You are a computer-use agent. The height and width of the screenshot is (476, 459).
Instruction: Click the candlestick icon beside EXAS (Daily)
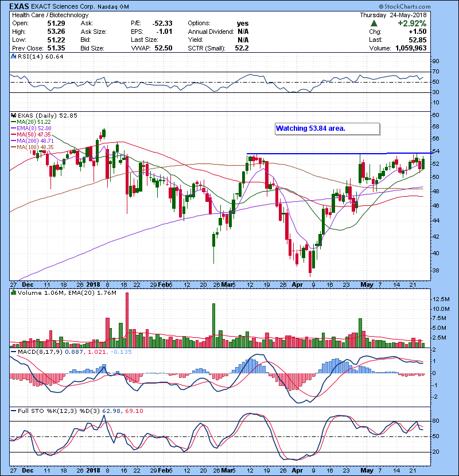tap(13, 115)
